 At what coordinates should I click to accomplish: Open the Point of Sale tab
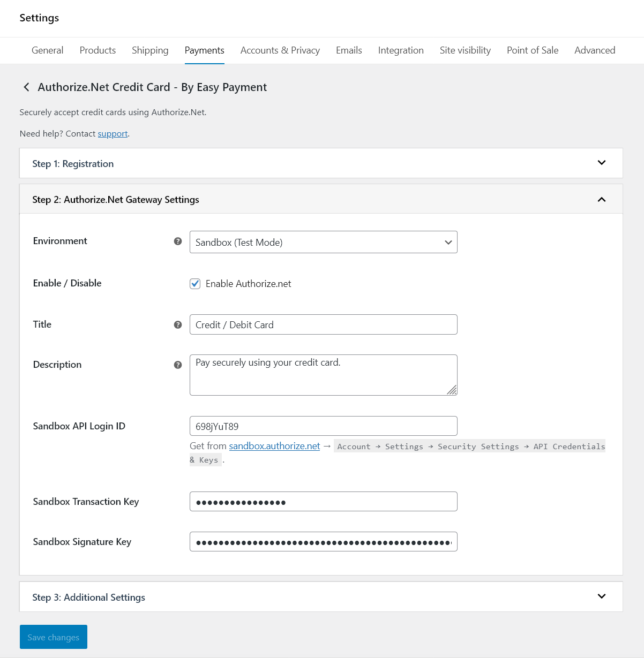coord(532,50)
